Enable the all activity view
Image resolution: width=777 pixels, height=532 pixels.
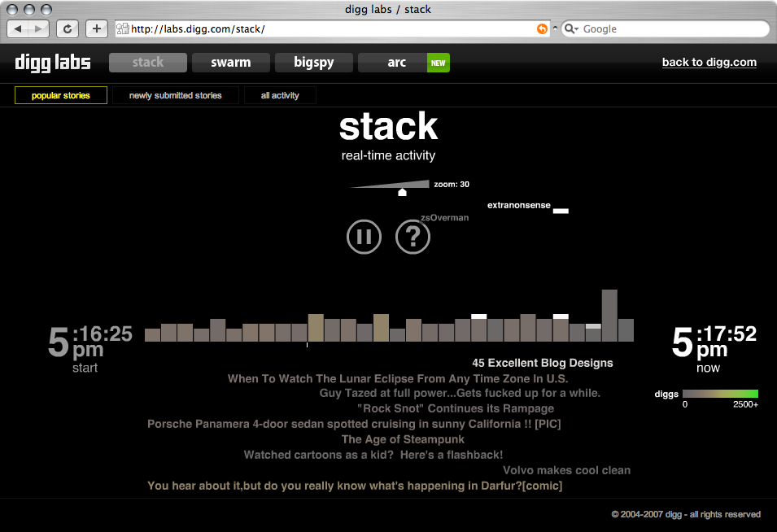280,94
